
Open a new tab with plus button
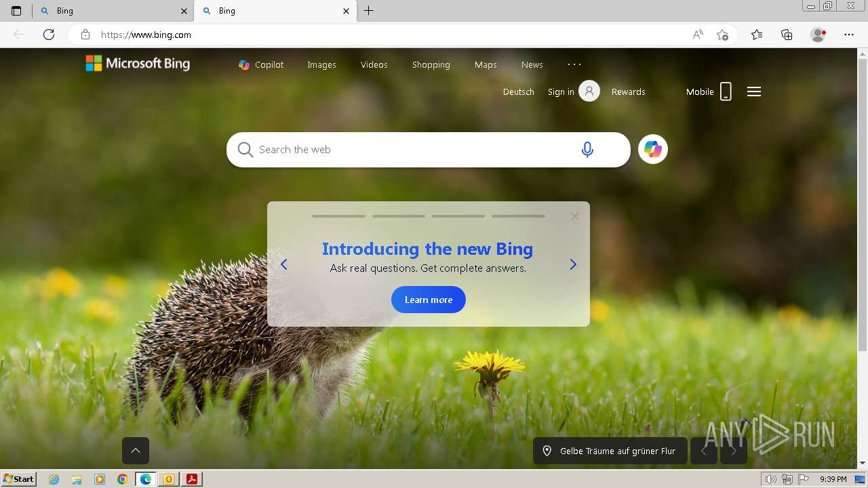coord(368,11)
